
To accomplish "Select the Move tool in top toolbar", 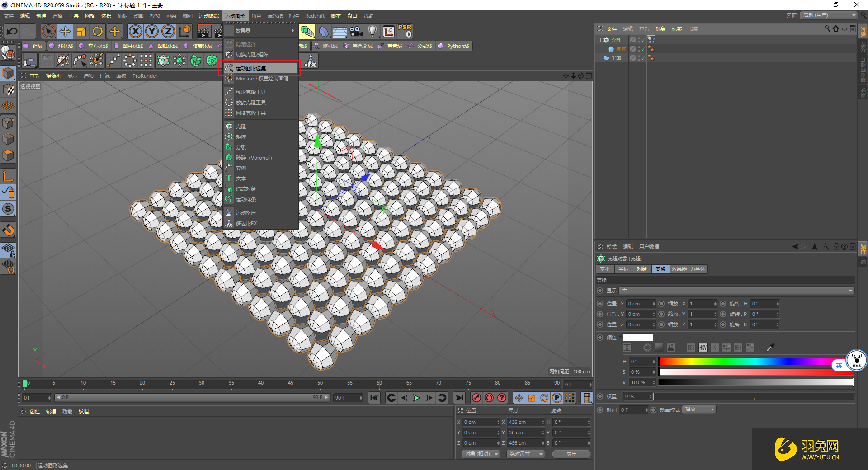I will point(65,31).
